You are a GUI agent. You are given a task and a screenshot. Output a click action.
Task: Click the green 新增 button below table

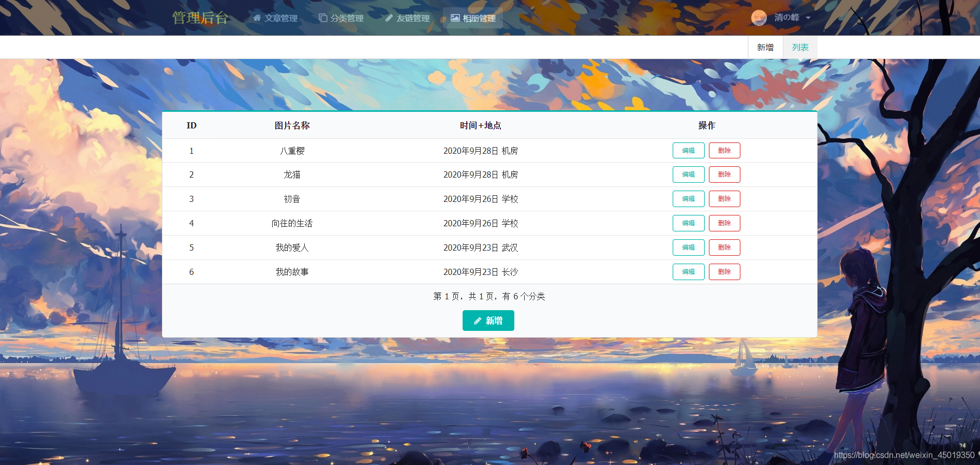coord(488,321)
